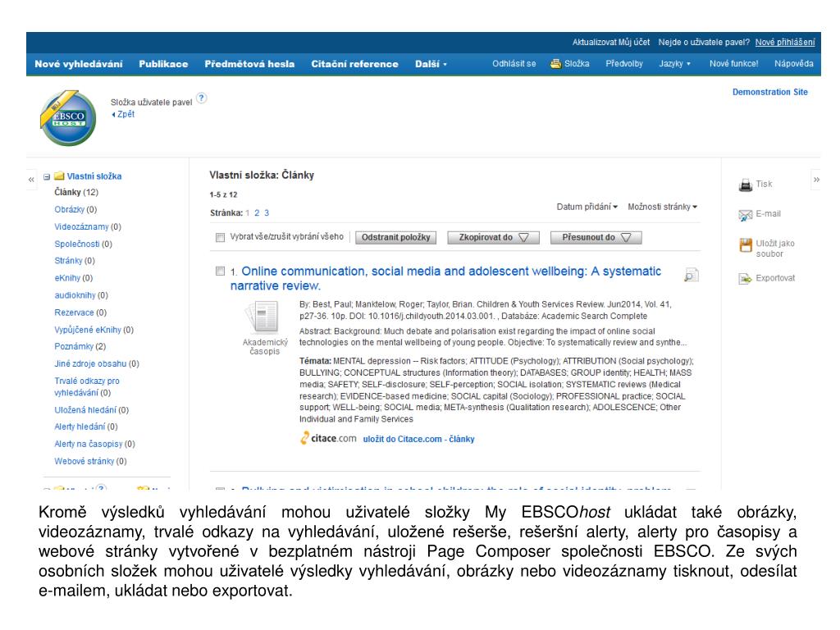This screenshot has height=630, width=840.
Task: Select Články (12) in folder tree
Action: click(x=76, y=192)
